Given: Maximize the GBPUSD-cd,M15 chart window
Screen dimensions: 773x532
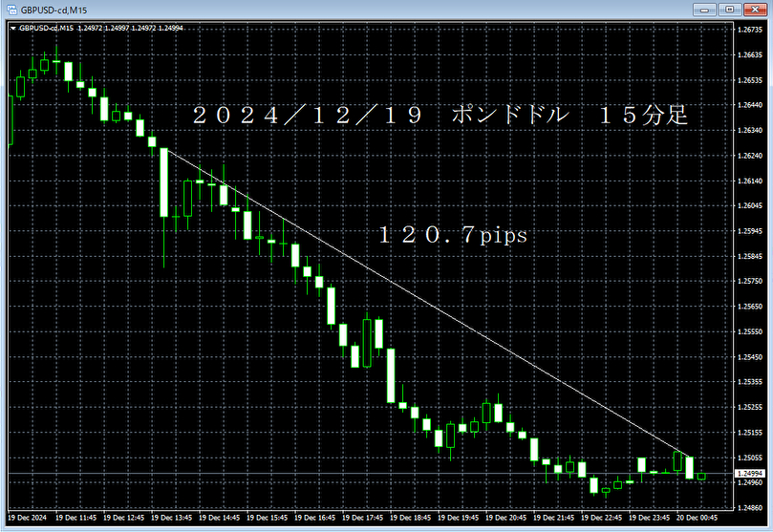Looking at the screenshot, I should [730, 10].
